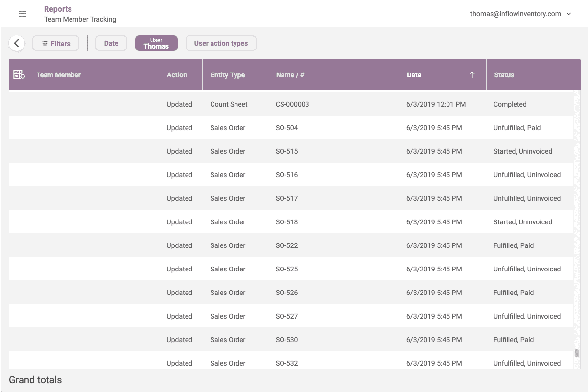Sort by the Status column header
This screenshot has width=588, height=392.
coord(504,75)
